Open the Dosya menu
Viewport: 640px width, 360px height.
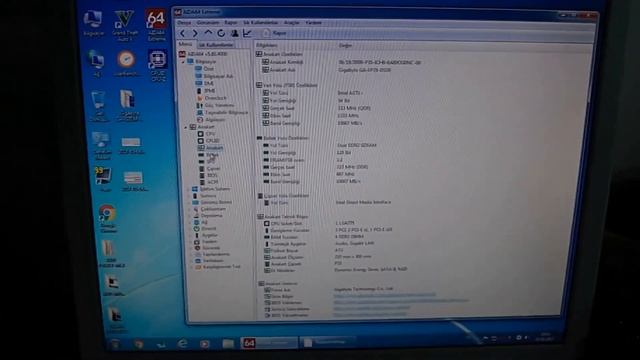(x=184, y=23)
